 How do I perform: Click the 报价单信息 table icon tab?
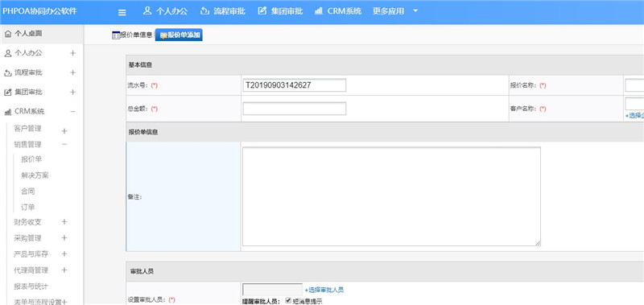(x=116, y=35)
